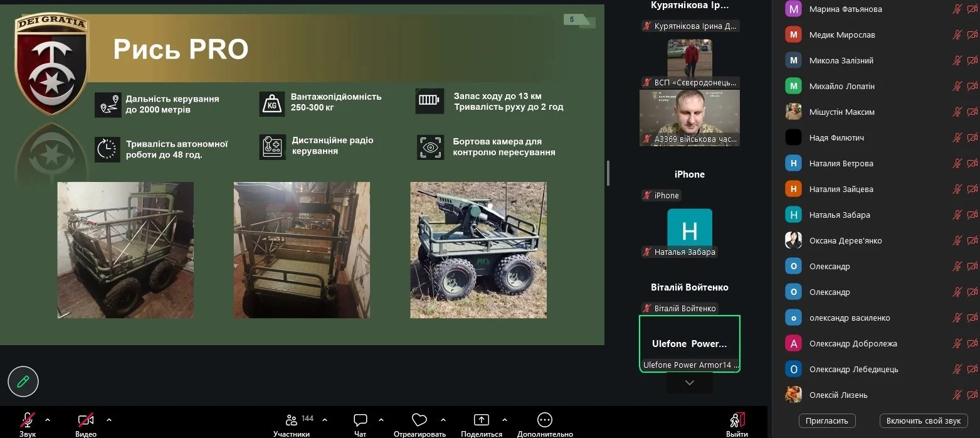980x438 pixels.
Task: Expand the arrow next to Отреагировать
Action: point(443,420)
